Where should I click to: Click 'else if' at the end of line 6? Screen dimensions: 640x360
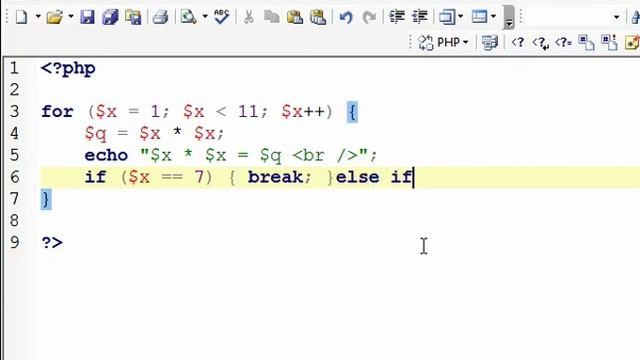(373, 177)
